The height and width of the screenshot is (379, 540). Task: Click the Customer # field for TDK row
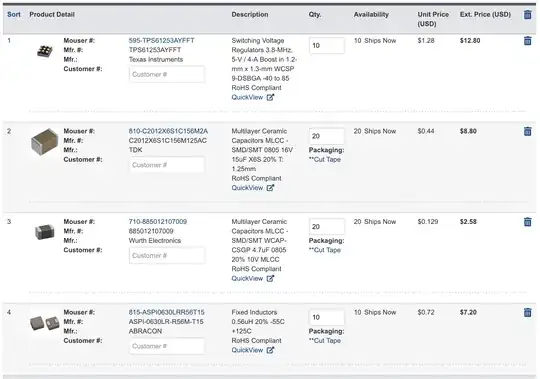[x=167, y=165]
